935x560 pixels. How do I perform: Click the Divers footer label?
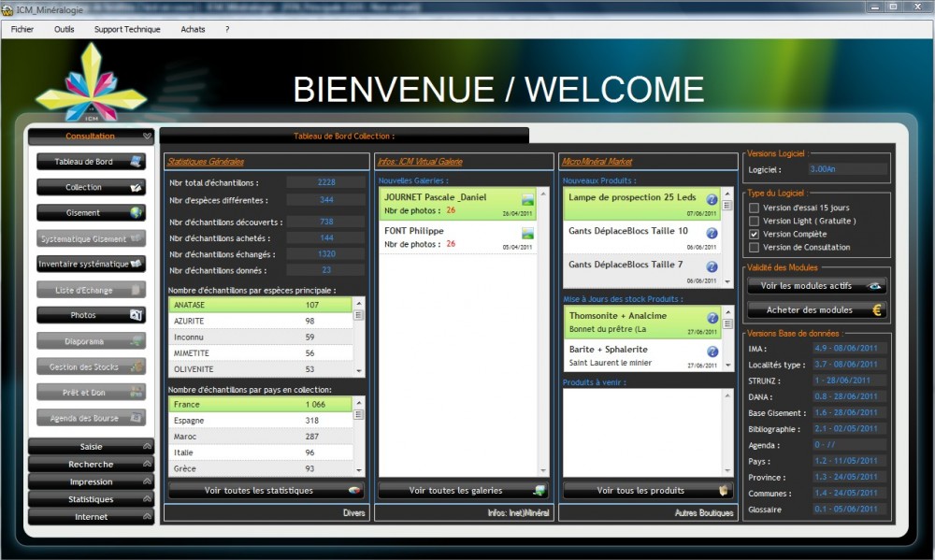(x=353, y=513)
